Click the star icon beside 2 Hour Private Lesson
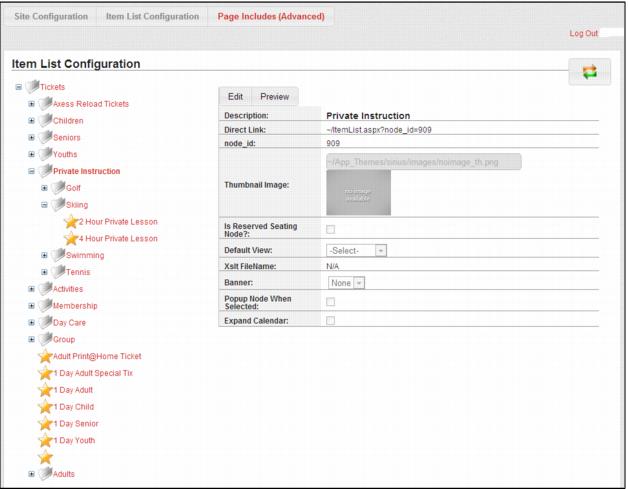The width and height of the screenshot is (628, 489). (x=71, y=221)
